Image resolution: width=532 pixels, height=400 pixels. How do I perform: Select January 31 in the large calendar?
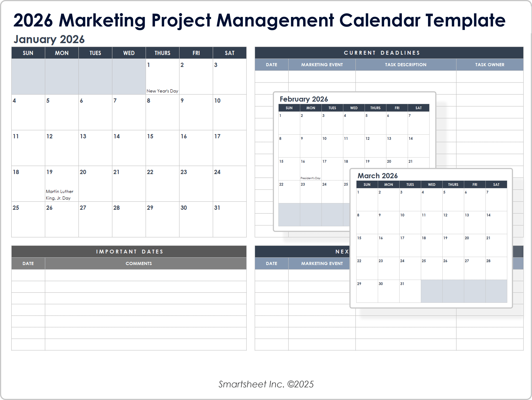[229, 219]
